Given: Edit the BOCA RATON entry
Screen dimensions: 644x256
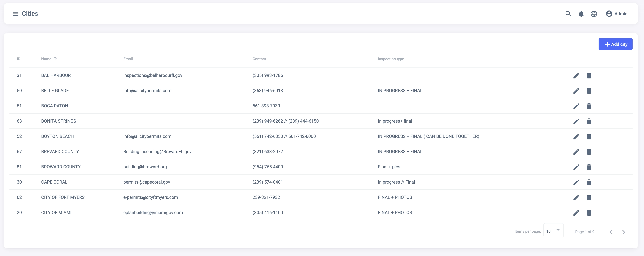Looking at the screenshot, I should tap(576, 106).
